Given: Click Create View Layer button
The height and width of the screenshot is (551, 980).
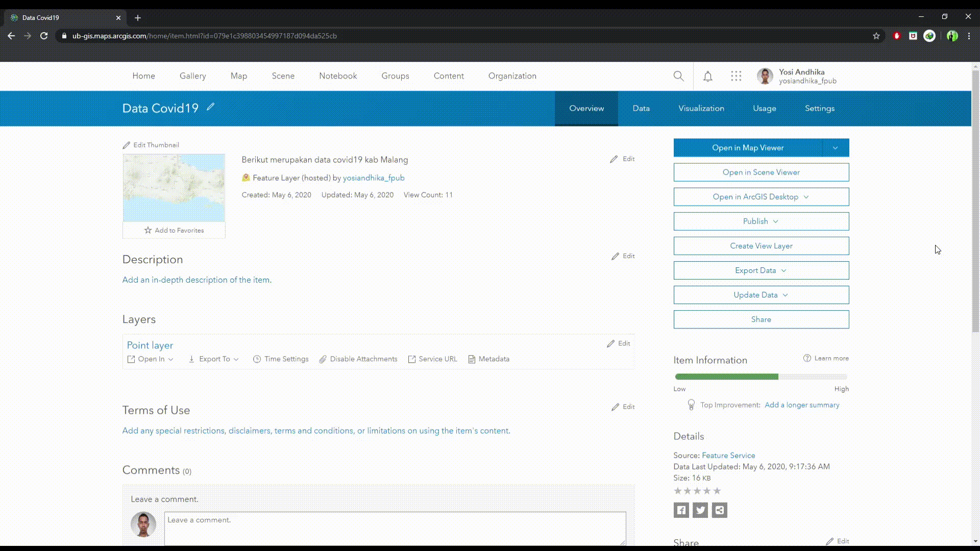Looking at the screenshot, I should pos(761,246).
